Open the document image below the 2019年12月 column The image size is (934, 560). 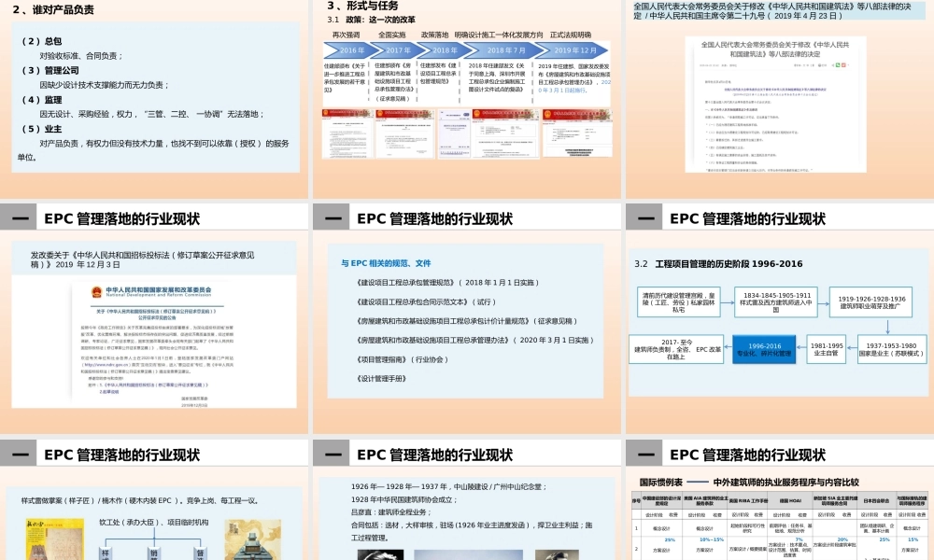tap(577, 133)
